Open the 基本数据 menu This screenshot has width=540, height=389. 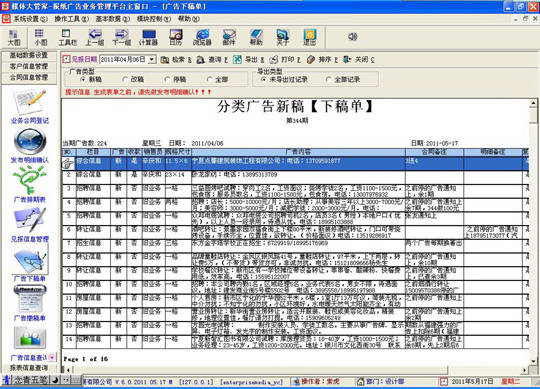click(x=113, y=19)
